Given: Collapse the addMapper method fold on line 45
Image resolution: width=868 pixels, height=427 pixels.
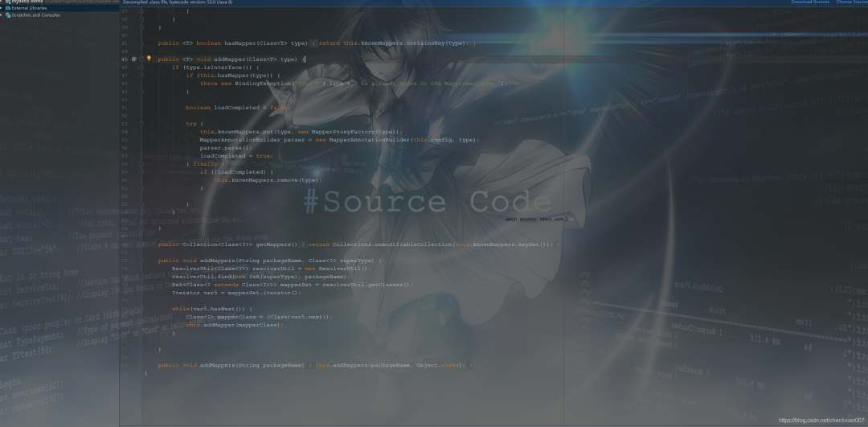Looking at the screenshot, I should (141, 60).
